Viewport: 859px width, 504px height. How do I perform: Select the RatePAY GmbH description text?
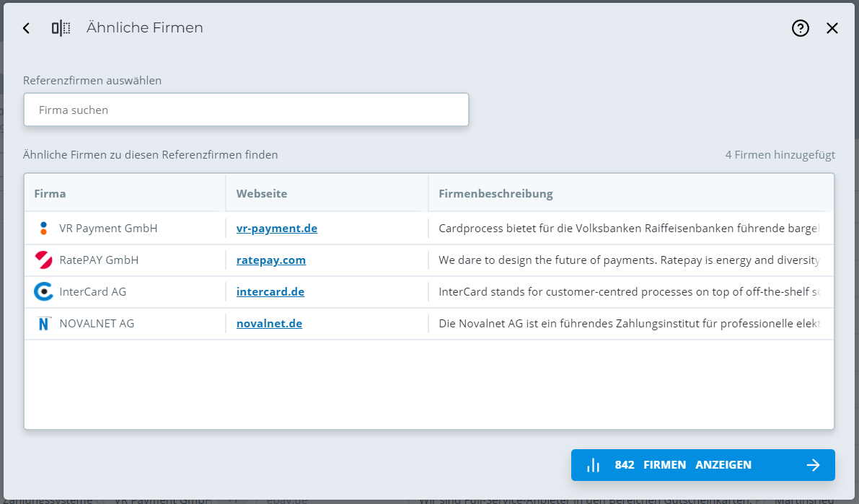point(628,260)
